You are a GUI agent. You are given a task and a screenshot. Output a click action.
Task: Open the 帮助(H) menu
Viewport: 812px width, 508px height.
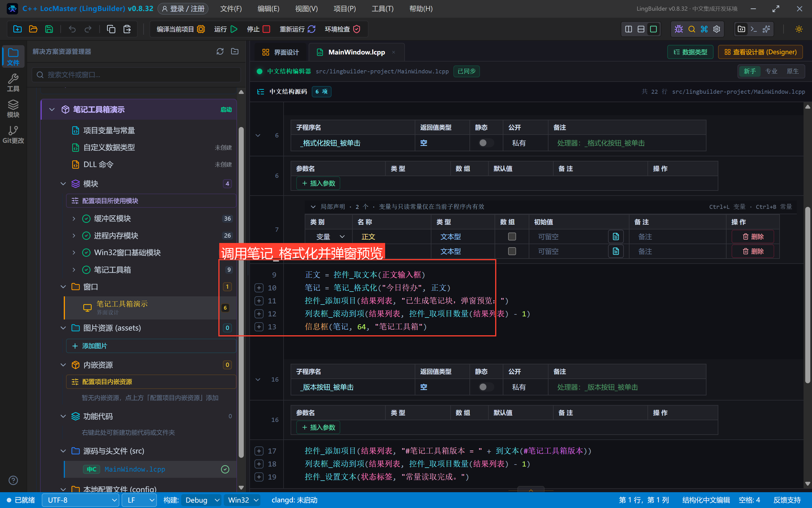coord(421,9)
